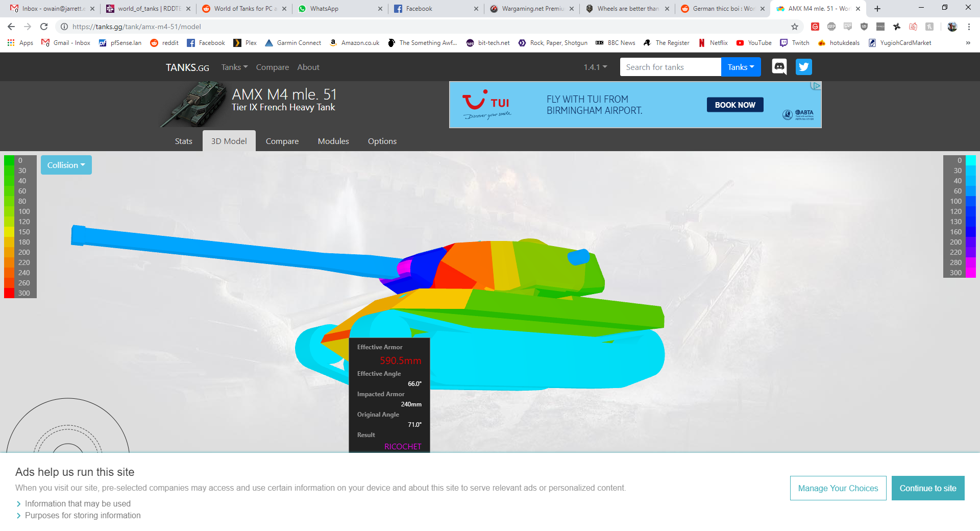Click BOOK NOW on the TUI ad

click(x=735, y=105)
